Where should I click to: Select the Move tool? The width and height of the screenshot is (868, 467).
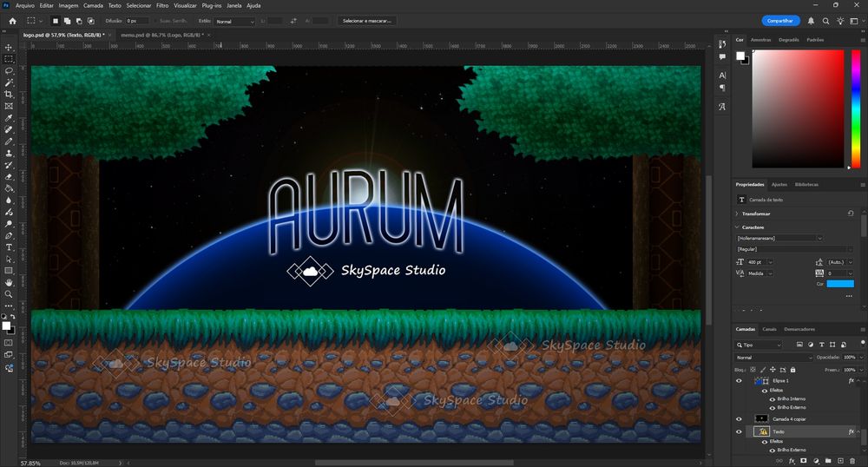[9, 47]
